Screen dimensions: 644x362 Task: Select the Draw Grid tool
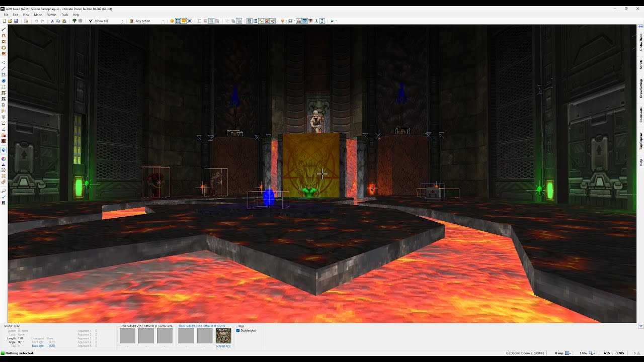point(4,53)
